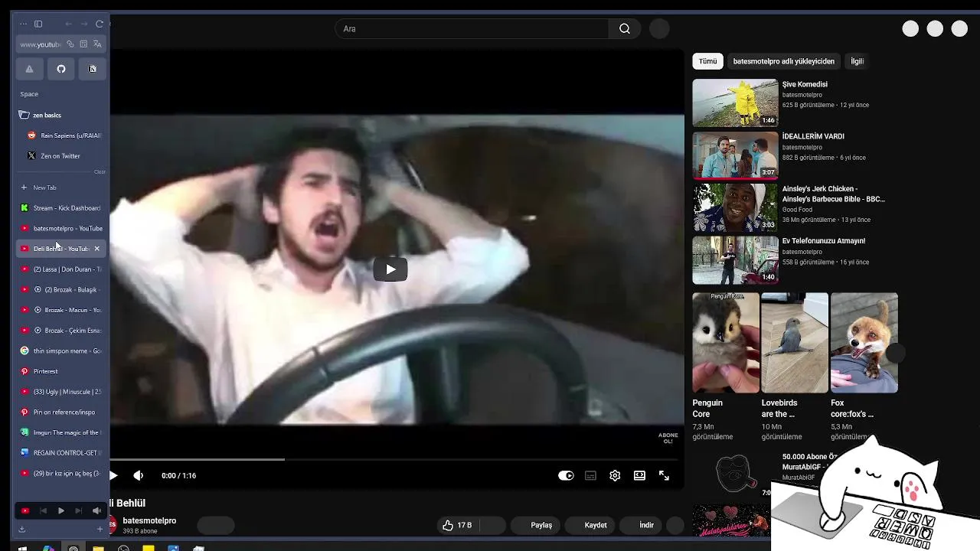This screenshot has height=551, width=980.
Task: Reload the page with the refresh icon
Action: click(x=100, y=24)
